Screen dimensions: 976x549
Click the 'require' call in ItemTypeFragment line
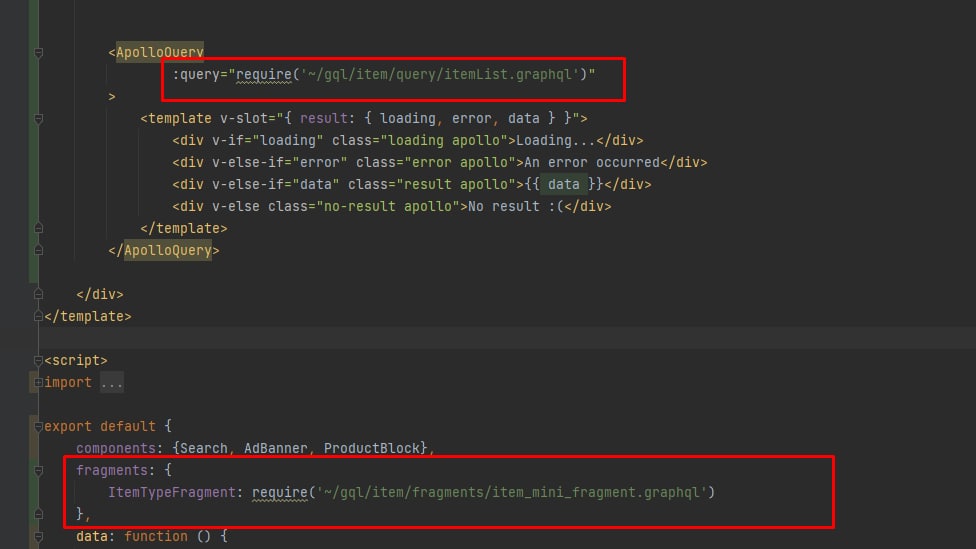point(280,492)
